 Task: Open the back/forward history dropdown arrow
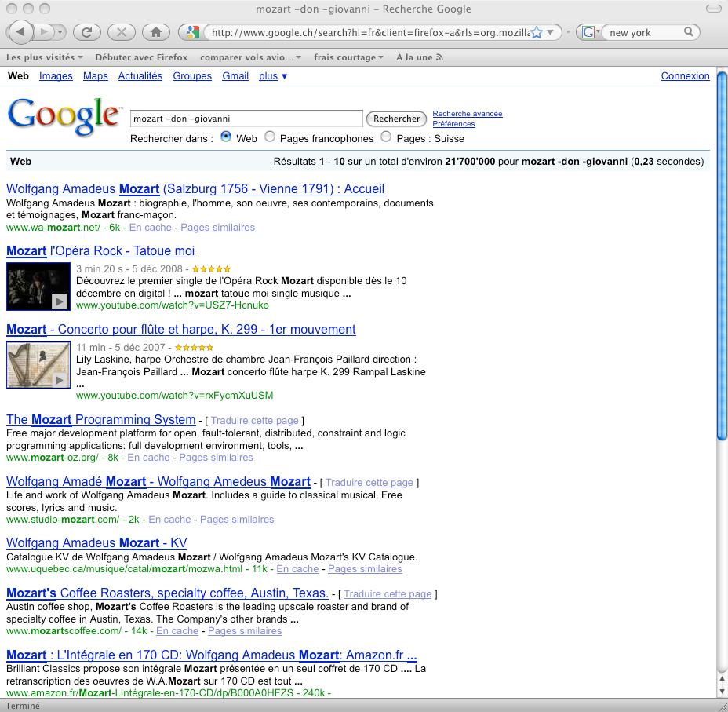tap(60, 32)
